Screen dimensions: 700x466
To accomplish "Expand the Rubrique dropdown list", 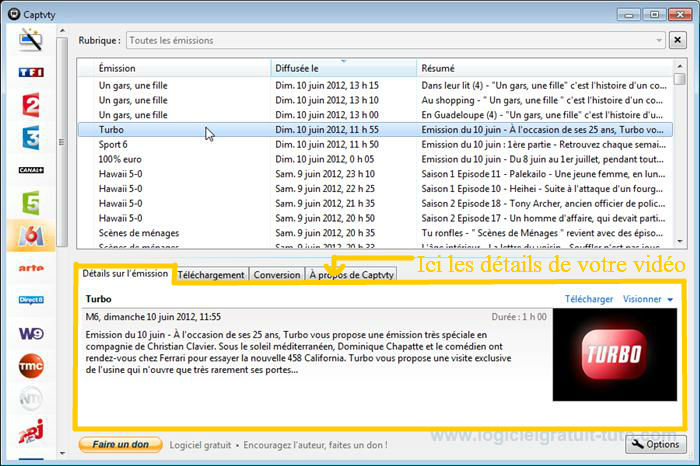I will pos(395,41).
